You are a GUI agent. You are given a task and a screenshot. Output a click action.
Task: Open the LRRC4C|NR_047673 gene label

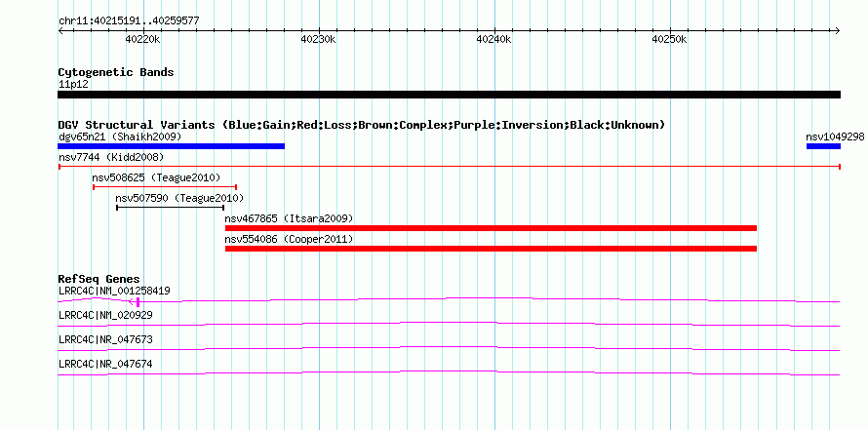(105, 339)
